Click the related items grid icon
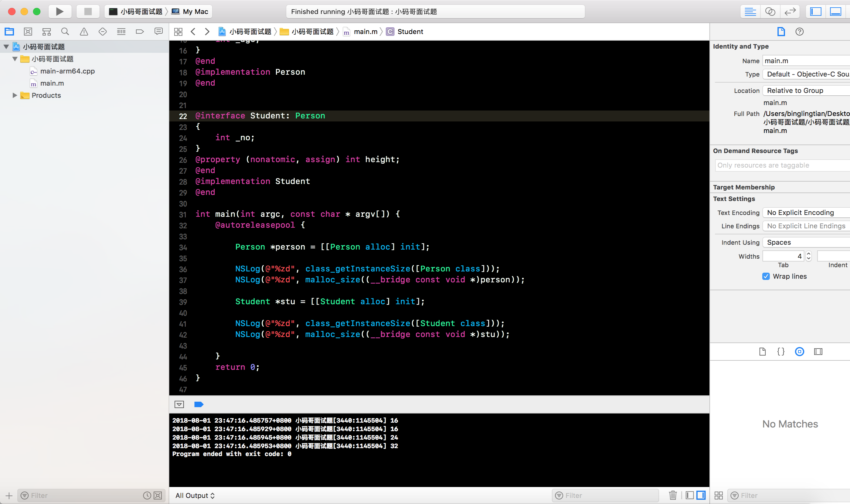The height and width of the screenshot is (504, 850). [x=178, y=32]
